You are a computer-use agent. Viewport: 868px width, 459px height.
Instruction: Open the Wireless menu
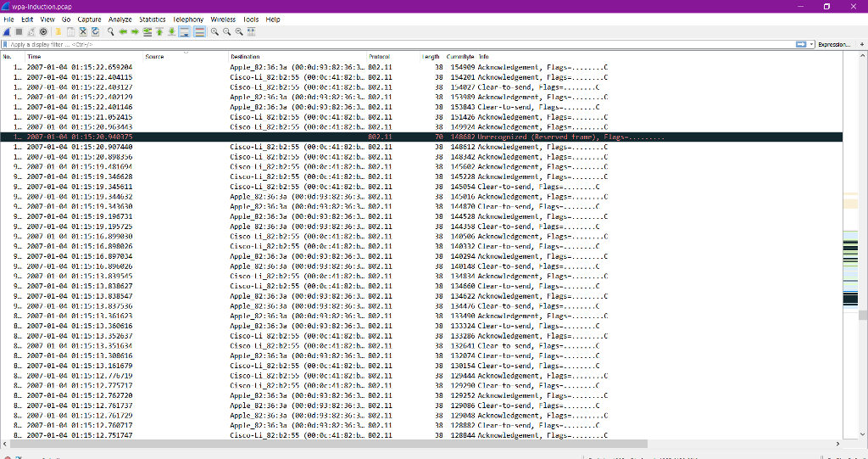pos(223,20)
